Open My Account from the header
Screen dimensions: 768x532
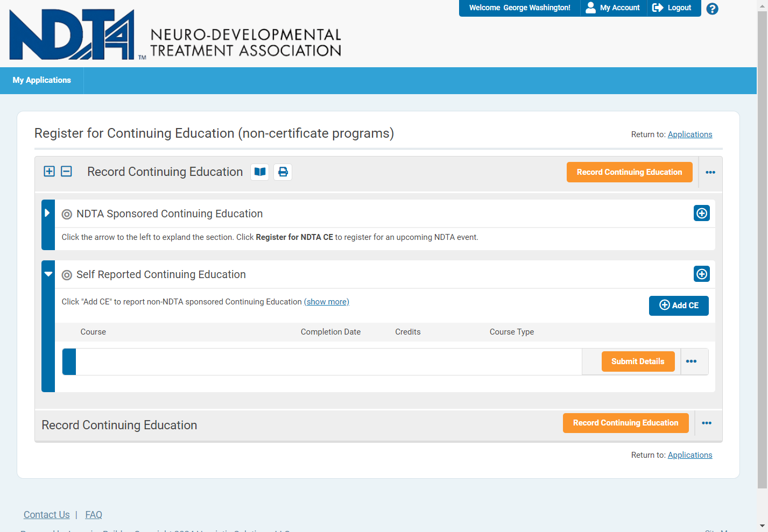613,8
